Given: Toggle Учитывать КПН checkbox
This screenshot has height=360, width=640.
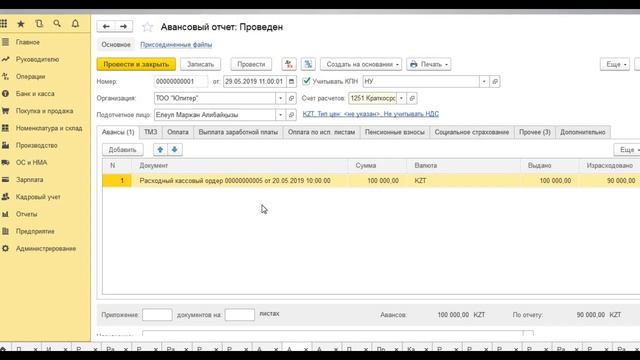Looking at the screenshot, I should coord(307,81).
